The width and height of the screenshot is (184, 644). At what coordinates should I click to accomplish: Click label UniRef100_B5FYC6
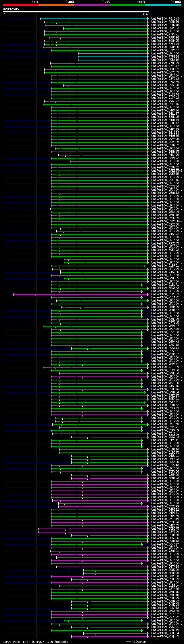pyautogui.click(x=165, y=472)
